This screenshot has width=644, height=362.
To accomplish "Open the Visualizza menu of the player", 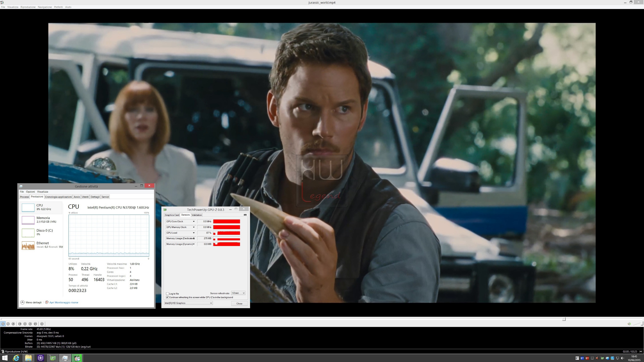I will (13, 7).
